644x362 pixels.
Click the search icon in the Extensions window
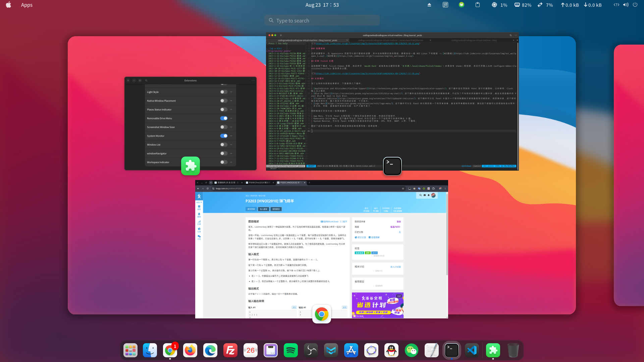click(146, 80)
